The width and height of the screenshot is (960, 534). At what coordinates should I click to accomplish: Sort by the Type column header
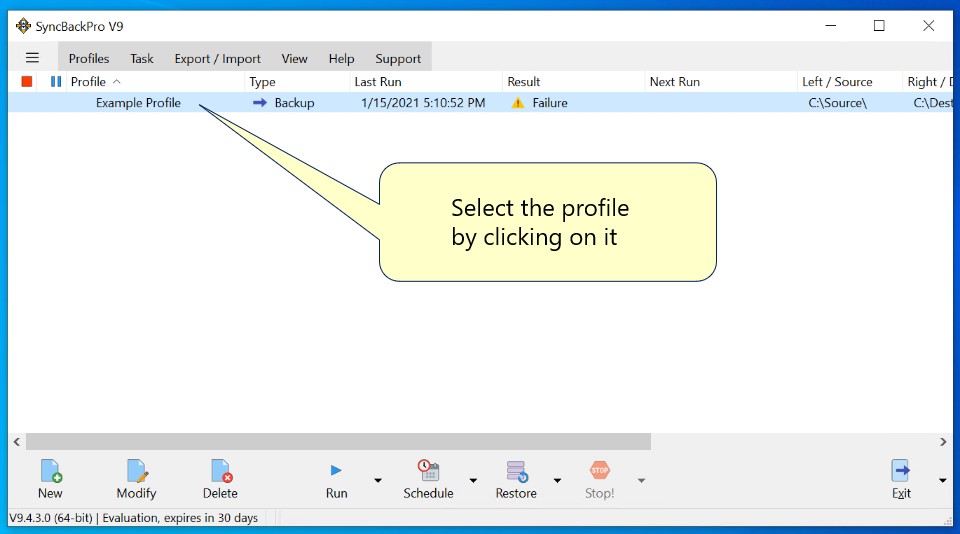pos(297,81)
